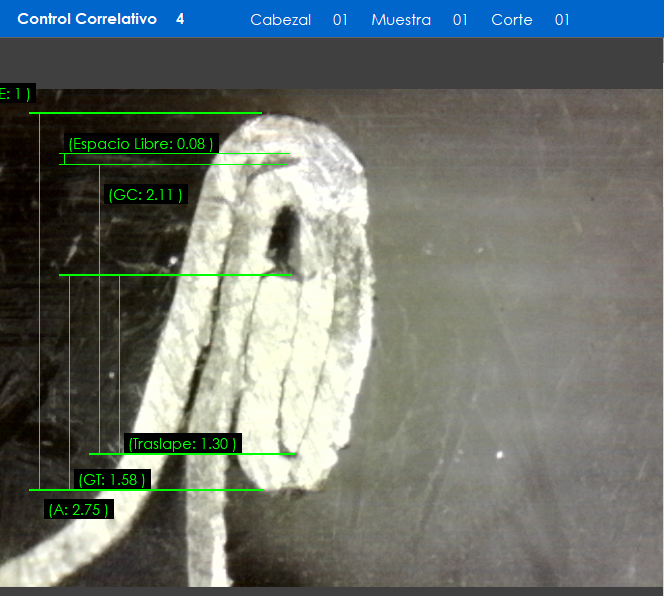Viewport: 664px width, 596px height.
Task: Click the Cabezal label in header
Action: (280, 20)
